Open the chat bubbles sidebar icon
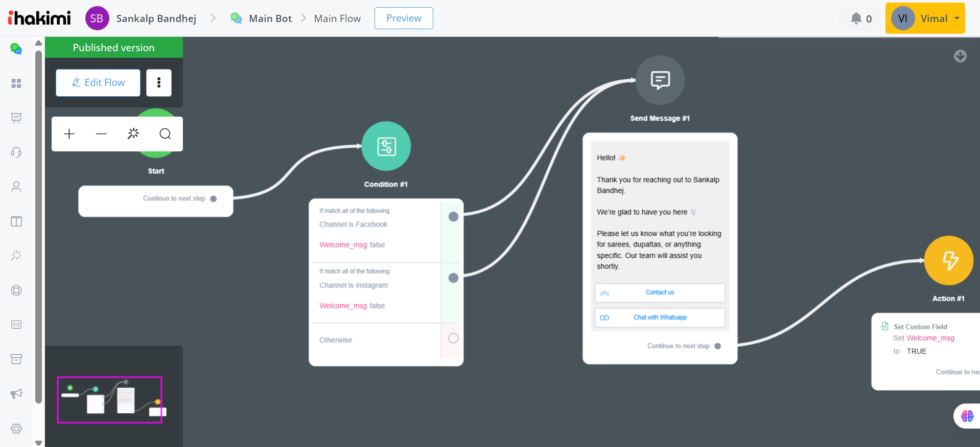Image resolution: width=980 pixels, height=447 pixels. (x=16, y=49)
